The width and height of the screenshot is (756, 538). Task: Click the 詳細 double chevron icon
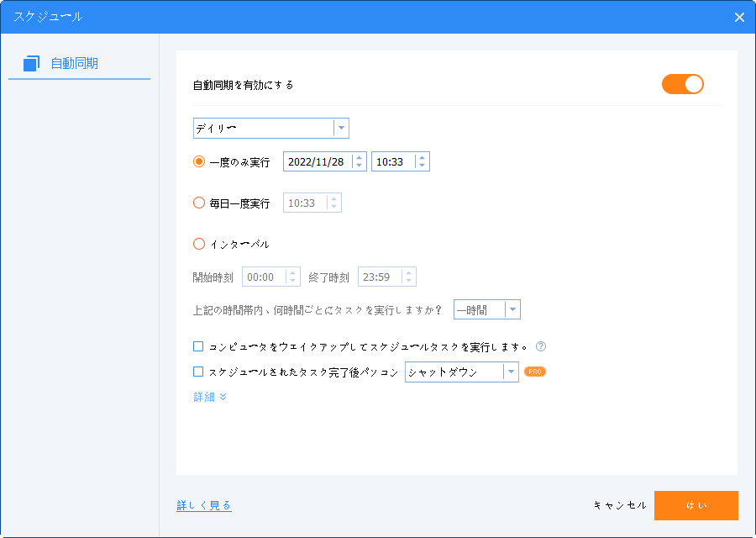click(x=223, y=397)
